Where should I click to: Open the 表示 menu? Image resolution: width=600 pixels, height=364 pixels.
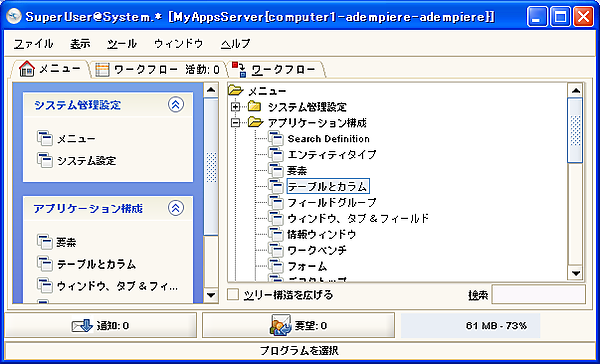(x=80, y=44)
